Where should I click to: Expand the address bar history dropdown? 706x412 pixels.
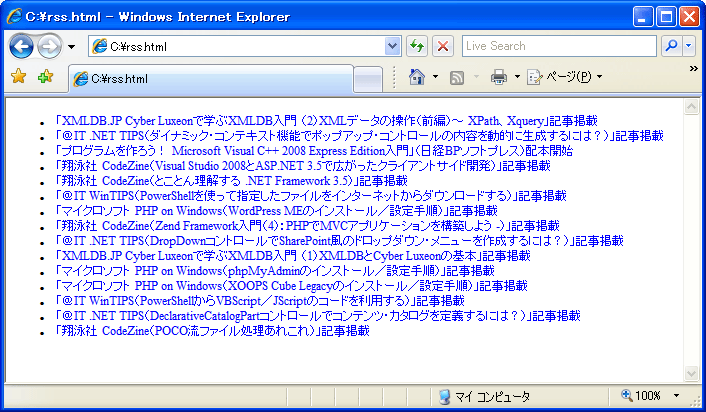(393, 46)
